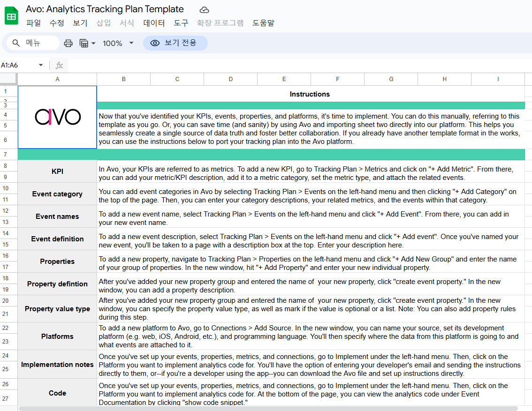
Task: Click the Event definition label cell
Action: [x=57, y=239]
